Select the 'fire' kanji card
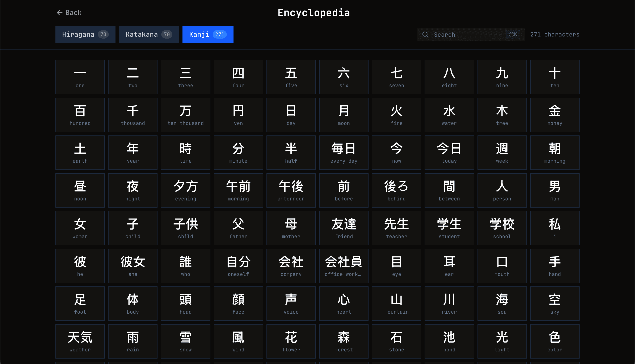635x364 pixels. point(396,115)
